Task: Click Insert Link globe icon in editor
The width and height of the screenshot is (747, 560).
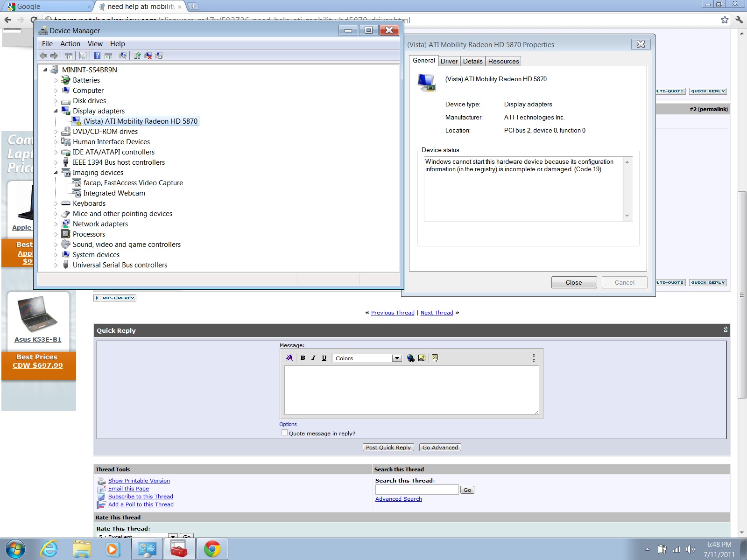Action: [411, 358]
